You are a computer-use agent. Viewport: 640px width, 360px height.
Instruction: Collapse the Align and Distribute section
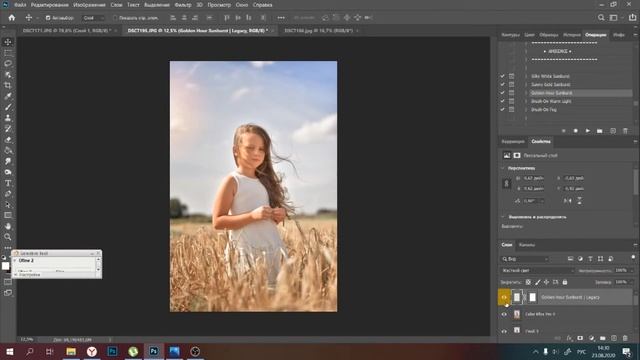tap(503, 217)
